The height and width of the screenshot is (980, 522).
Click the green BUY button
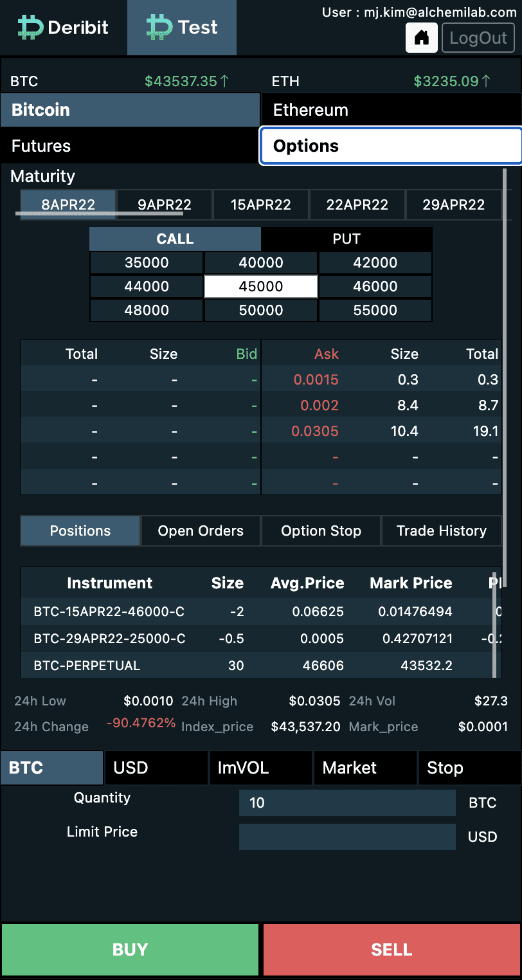130,950
